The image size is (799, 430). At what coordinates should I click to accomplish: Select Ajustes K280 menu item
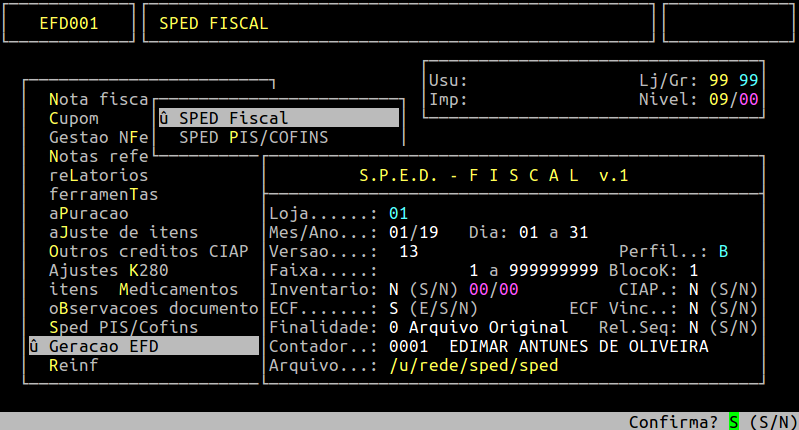tap(109, 271)
